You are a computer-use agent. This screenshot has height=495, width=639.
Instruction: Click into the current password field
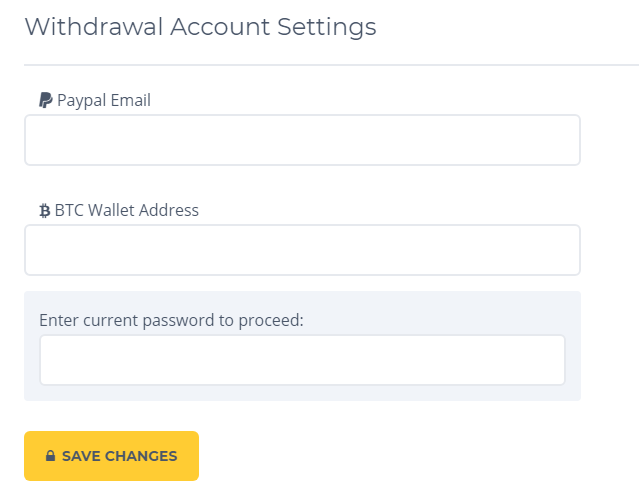[302, 360]
